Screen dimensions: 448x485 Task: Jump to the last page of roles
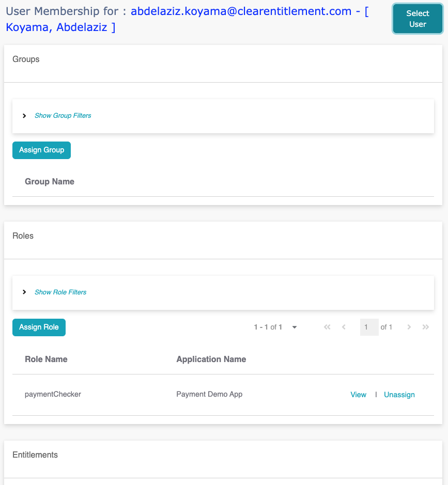coord(426,327)
